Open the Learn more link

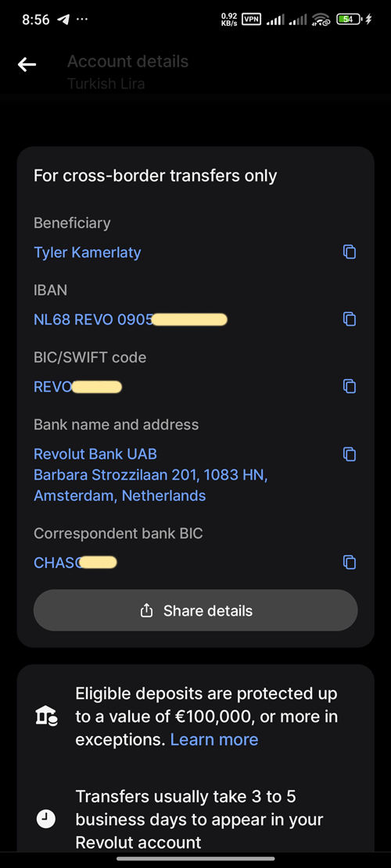pyautogui.click(x=213, y=740)
